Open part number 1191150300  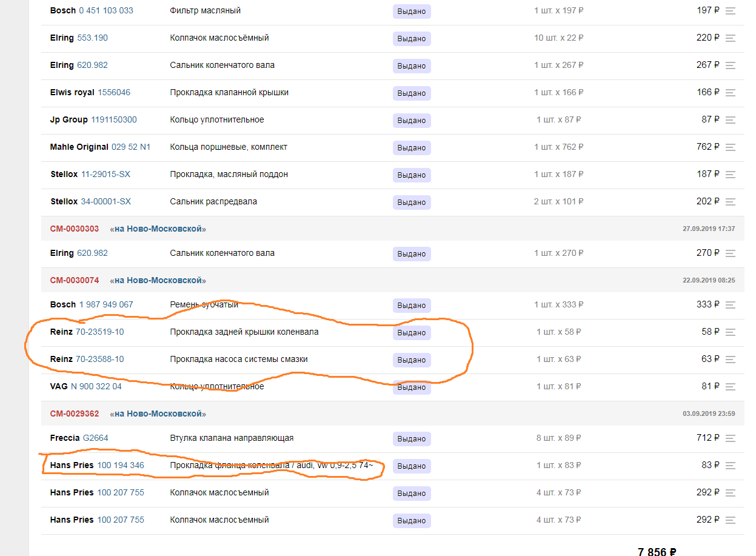tap(114, 119)
